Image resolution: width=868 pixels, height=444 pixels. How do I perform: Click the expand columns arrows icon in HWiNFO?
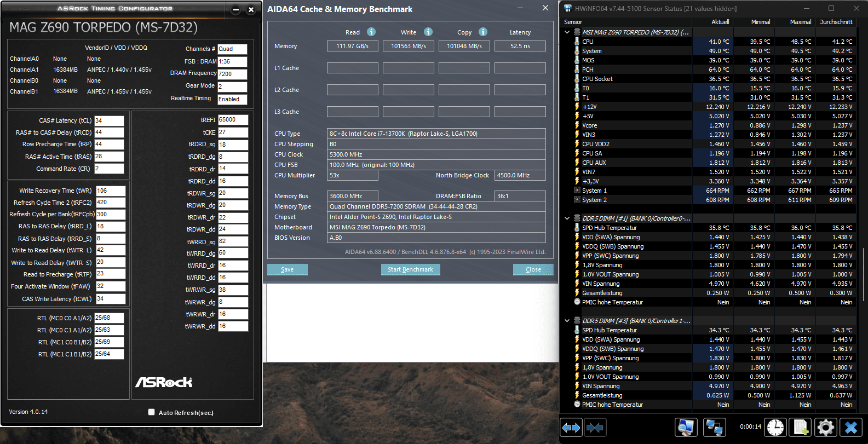point(571,428)
